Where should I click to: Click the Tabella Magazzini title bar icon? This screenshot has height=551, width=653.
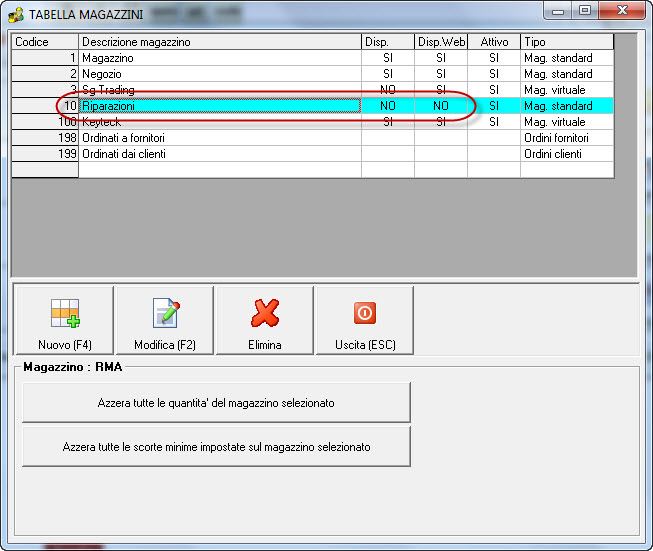pyautogui.click(x=16, y=15)
